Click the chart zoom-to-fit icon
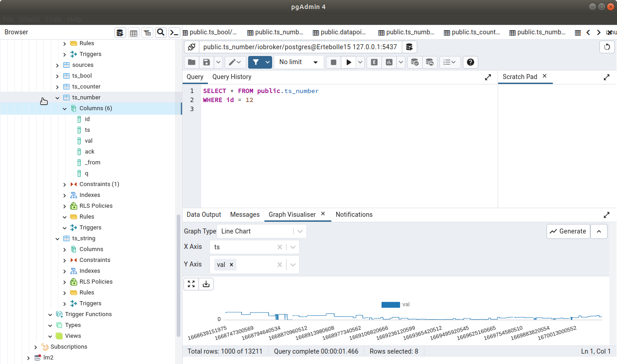The width and height of the screenshot is (617, 364). (191, 284)
